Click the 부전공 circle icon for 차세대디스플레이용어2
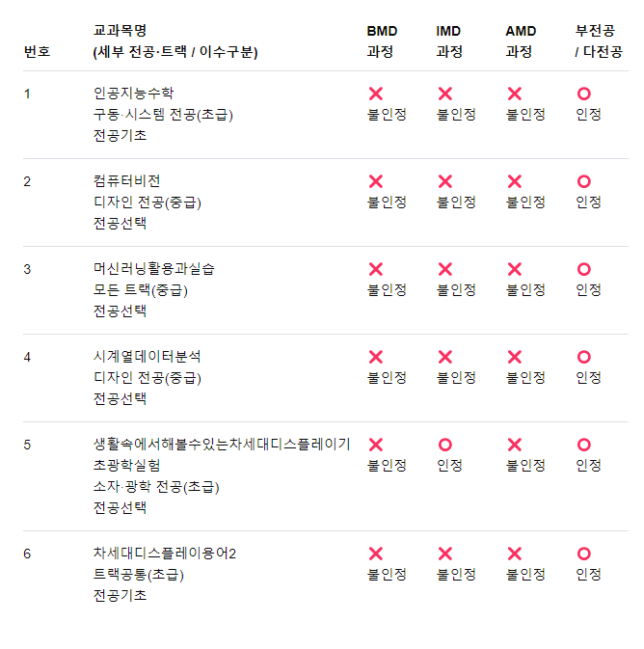644x649 pixels. click(583, 554)
